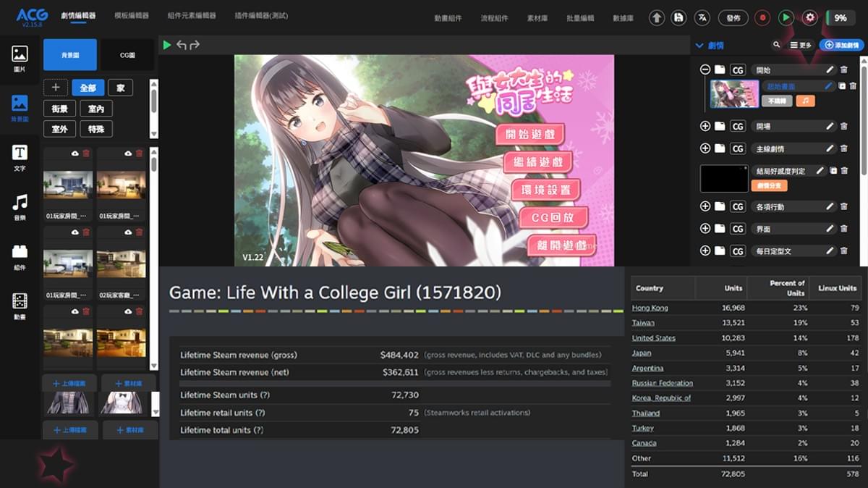
Task: Expand the 主線劇情 chapter
Action: click(x=705, y=148)
